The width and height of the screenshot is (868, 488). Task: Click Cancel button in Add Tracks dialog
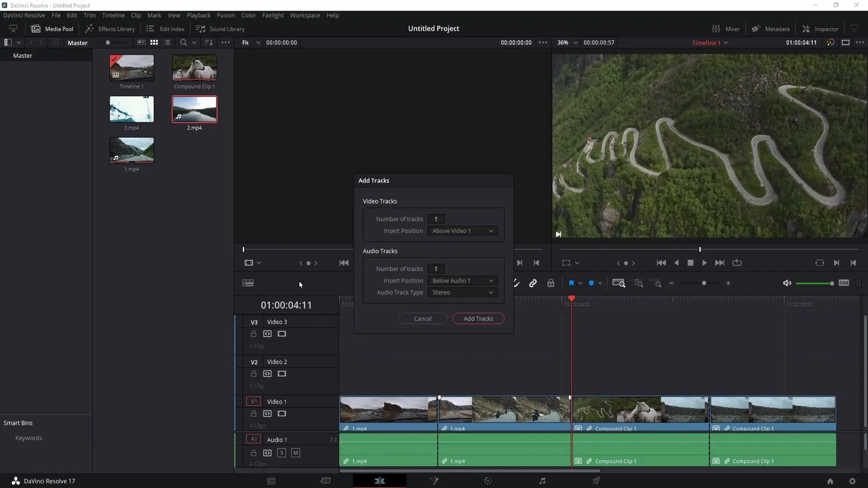click(x=423, y=318)
